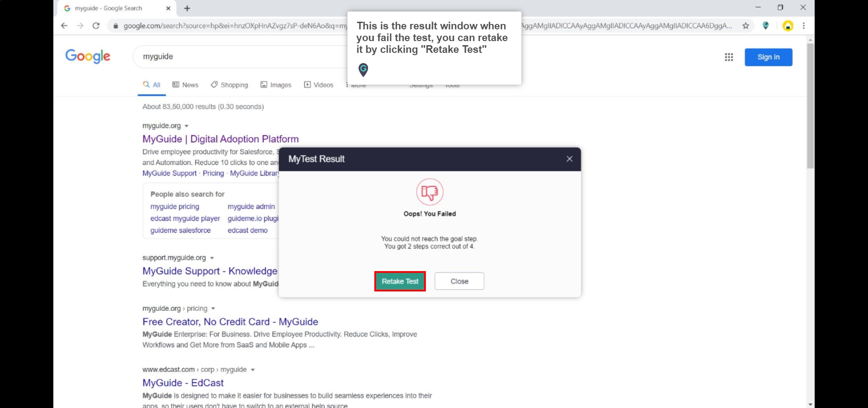Click 'Oops! You Failed' text
Viewport: 868px width, 408px height.
click(429, 214)
